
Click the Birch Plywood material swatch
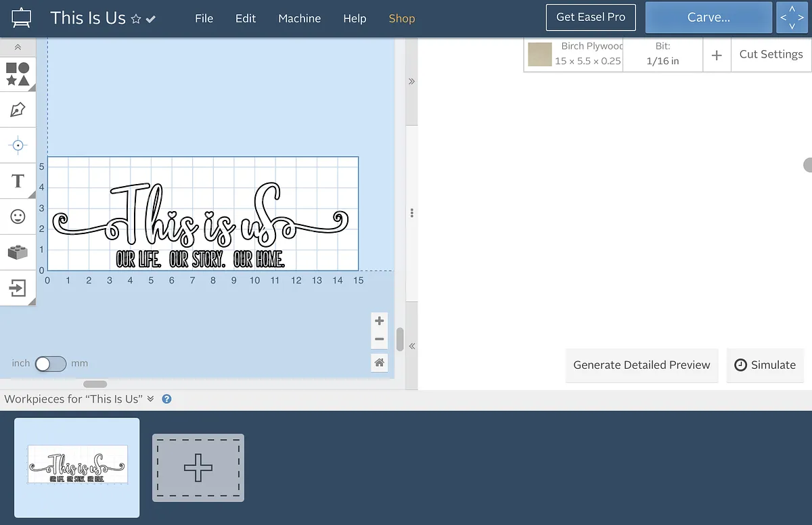point(540,54)
